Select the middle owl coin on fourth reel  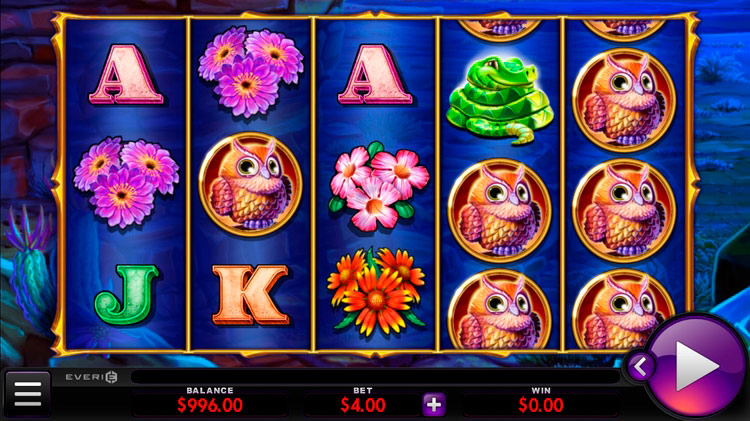pos(500,210)
